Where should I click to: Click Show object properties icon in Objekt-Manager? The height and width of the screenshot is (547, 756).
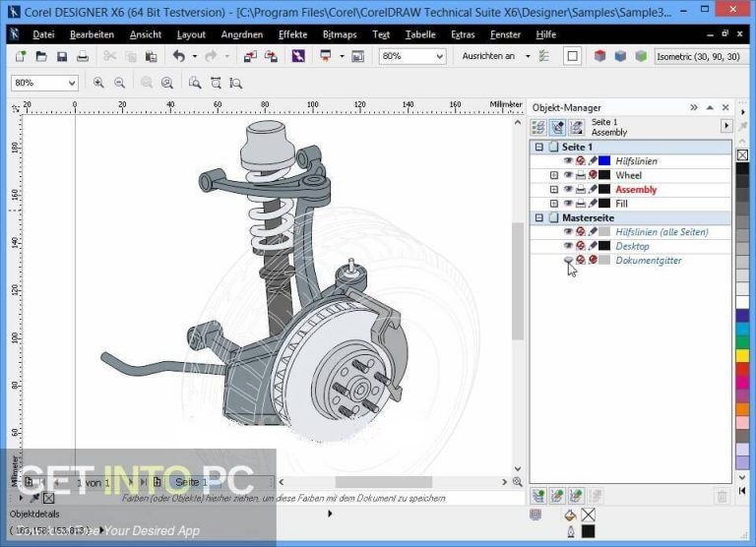[x=538, y=127]
